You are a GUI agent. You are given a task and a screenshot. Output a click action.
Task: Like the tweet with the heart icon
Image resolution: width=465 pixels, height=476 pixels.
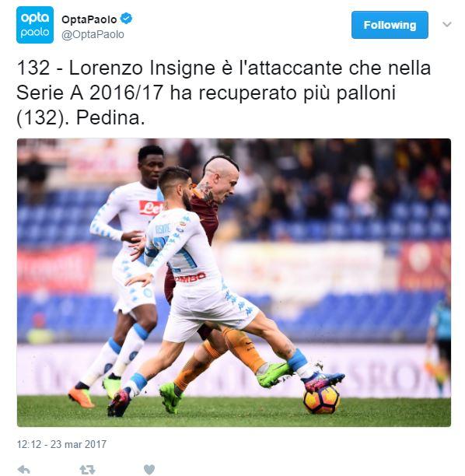pos(149,470)
